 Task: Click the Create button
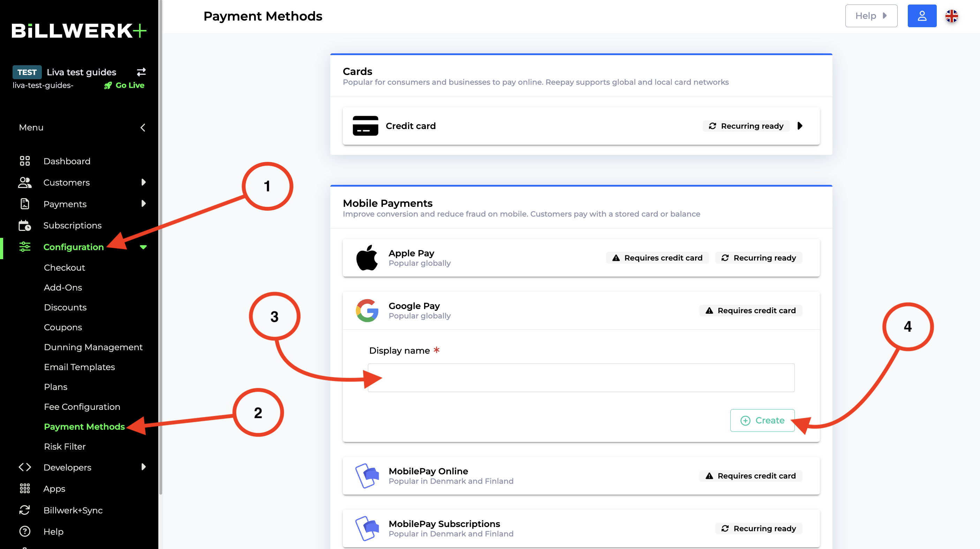762,420
